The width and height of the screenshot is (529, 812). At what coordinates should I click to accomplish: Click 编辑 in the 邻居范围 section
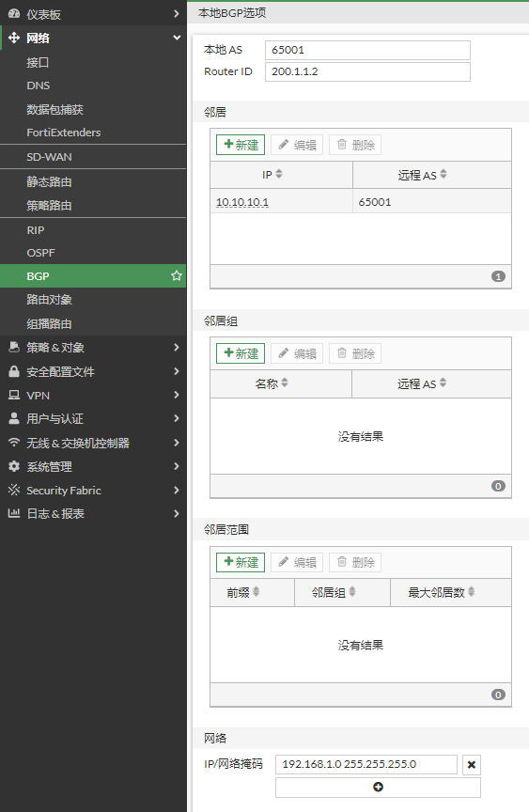[x=297, y=562]
